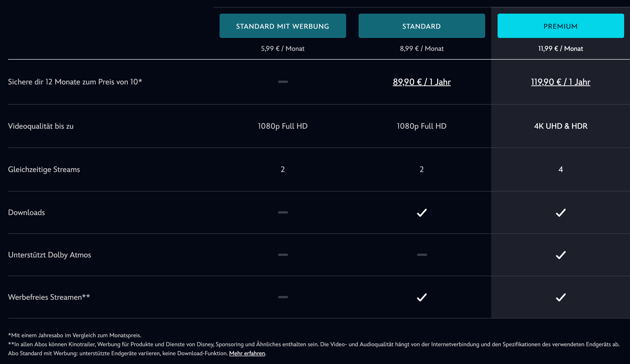Follow the Mehr erfahren link
630x364 pixels.
tap(247, 353)
